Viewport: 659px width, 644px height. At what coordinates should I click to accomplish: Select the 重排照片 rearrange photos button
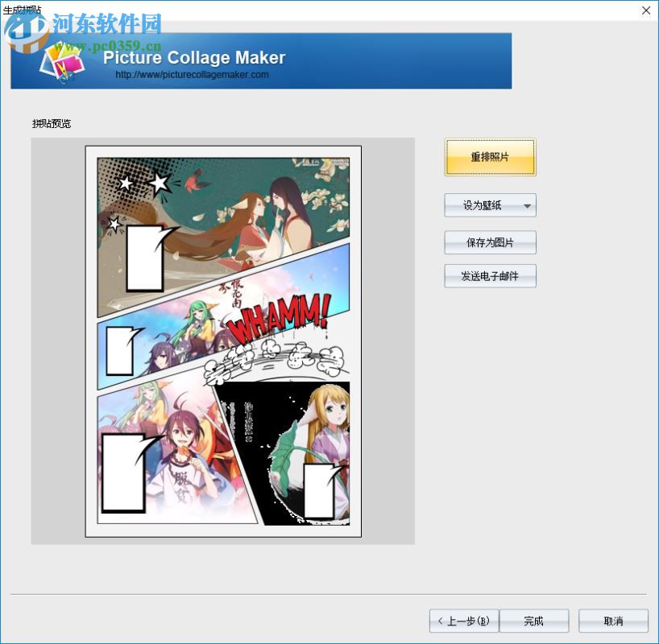(490, 157)
